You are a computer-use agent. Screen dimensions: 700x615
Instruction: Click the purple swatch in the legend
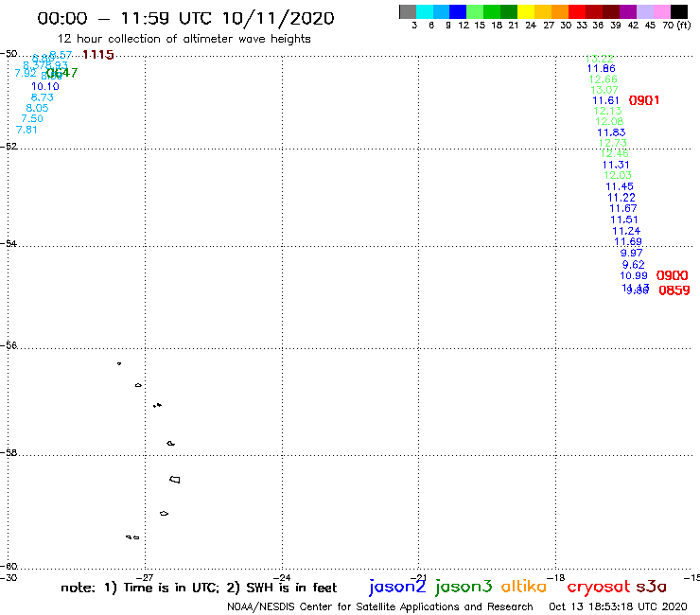click(x=628, y=11)
